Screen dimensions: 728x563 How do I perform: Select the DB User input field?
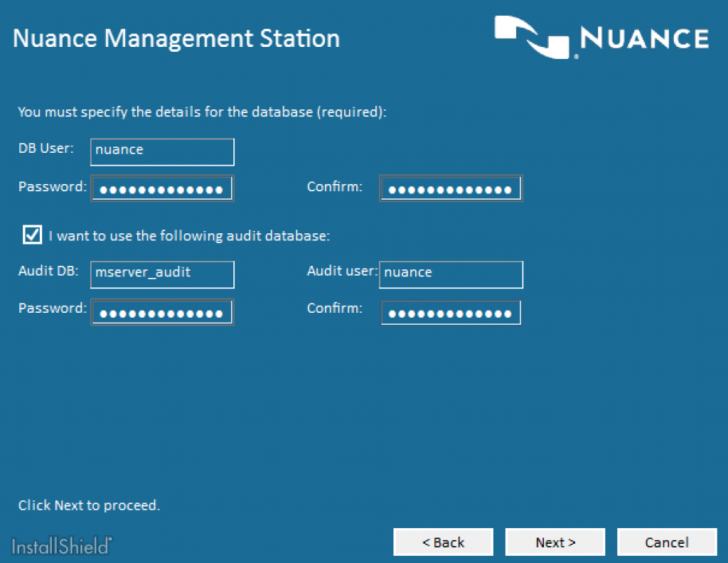pos(161,151)
